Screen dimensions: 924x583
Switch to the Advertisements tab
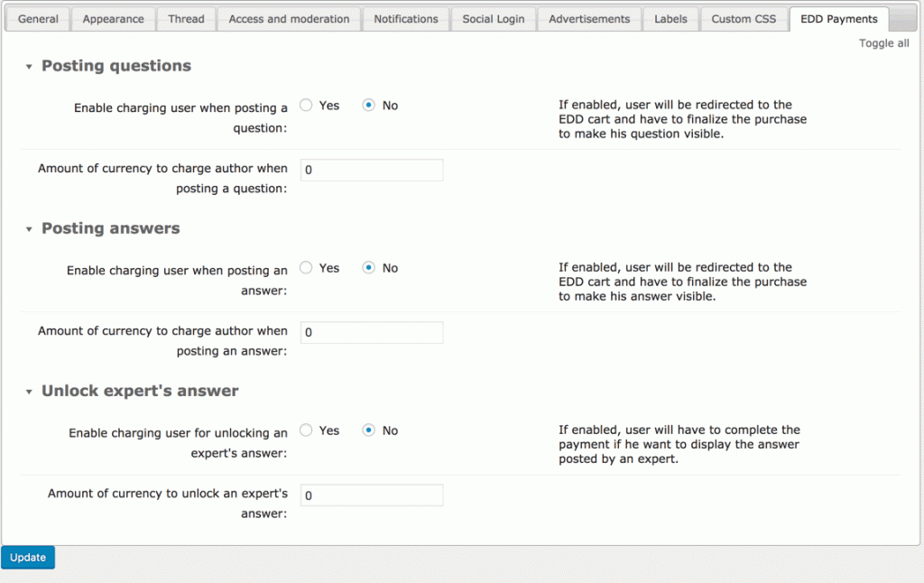589,18
